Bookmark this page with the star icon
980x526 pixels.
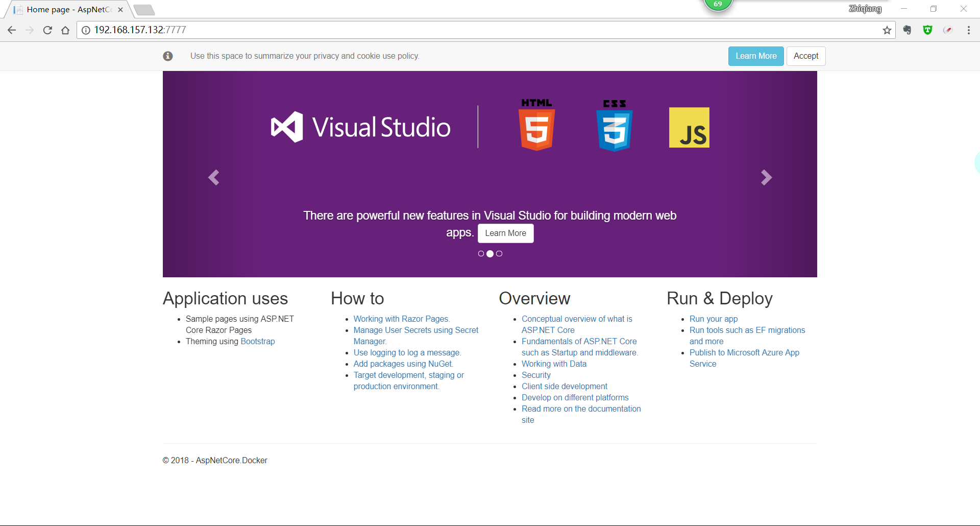pyautogui.click(x=887, y=30)
